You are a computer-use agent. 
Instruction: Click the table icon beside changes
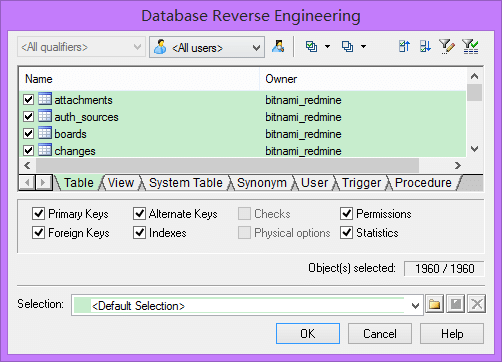[45, 150]
